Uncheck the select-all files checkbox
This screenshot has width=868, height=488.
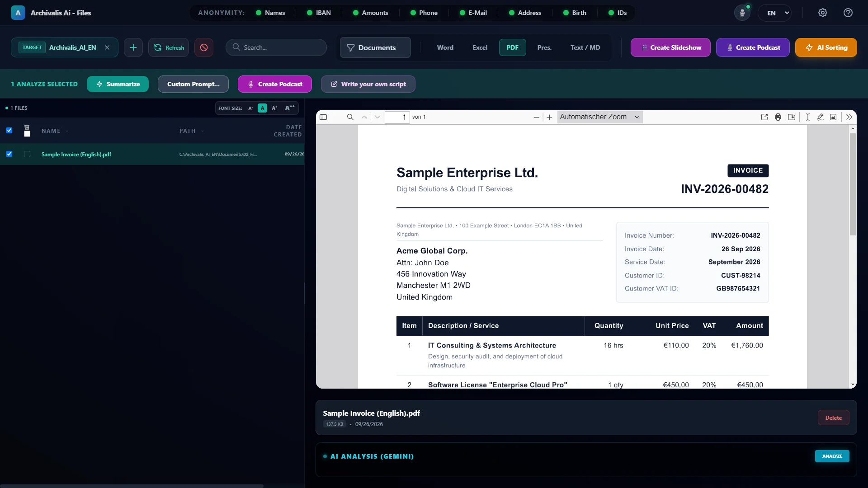coord(9,131)
